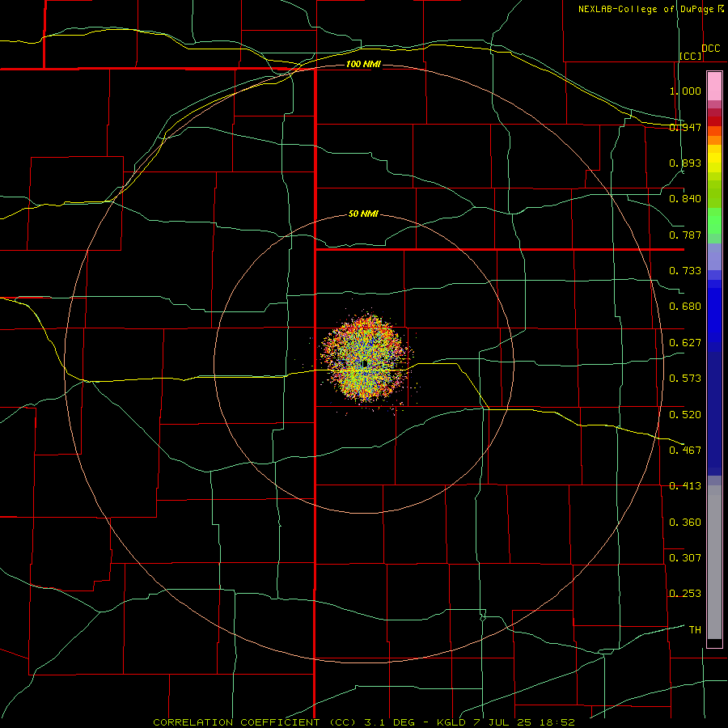
Task: Click the DCC label above the color scale
Action: [710, 49]
